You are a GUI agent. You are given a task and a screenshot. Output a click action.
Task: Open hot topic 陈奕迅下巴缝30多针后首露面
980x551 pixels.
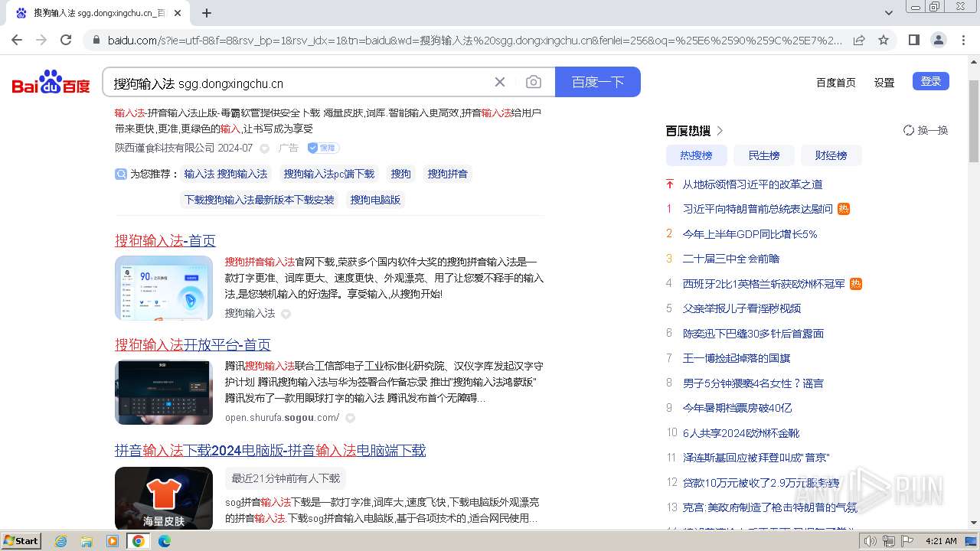[753, 334]
